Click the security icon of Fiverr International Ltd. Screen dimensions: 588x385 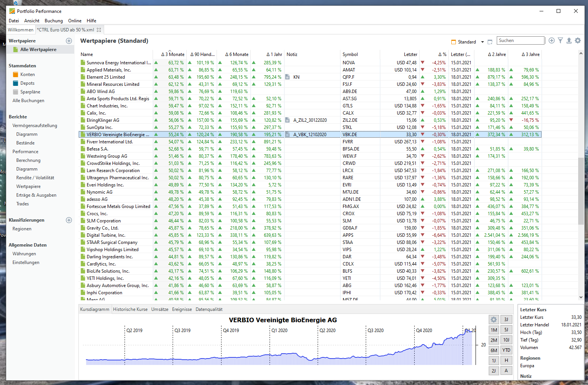(x=83, y=141)
